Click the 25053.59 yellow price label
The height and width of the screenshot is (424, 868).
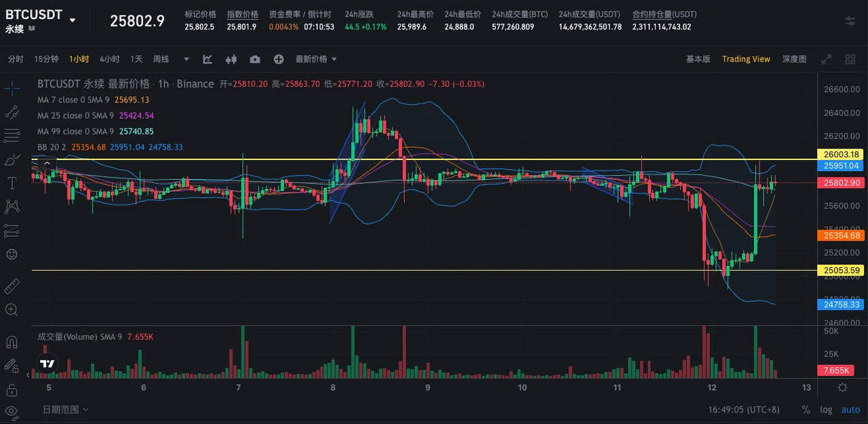point(841,271)
